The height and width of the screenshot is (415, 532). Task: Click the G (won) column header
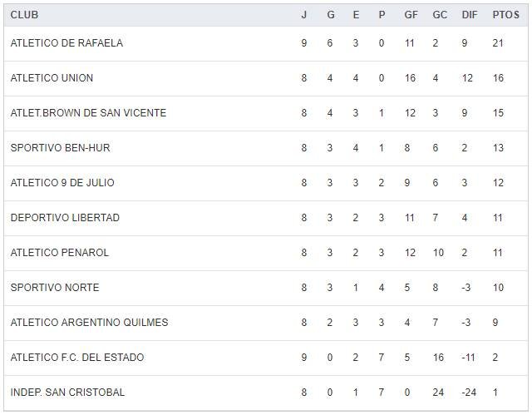coord(330,15)
